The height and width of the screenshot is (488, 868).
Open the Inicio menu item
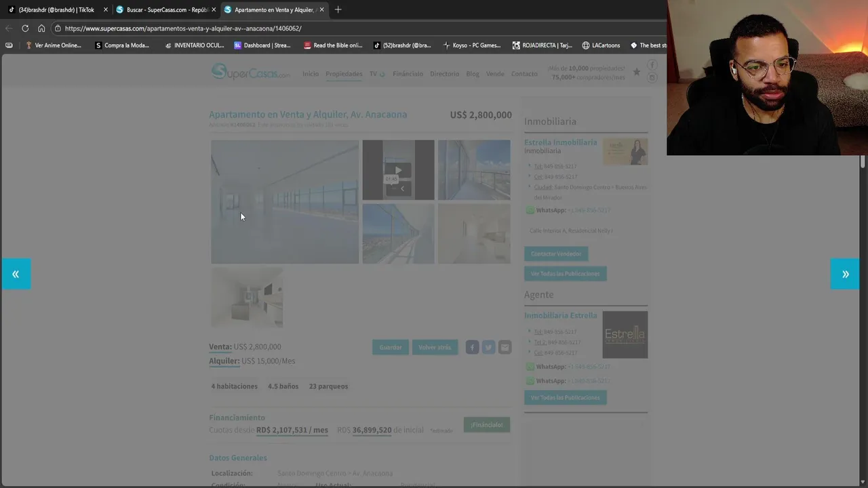coord(310,74)
